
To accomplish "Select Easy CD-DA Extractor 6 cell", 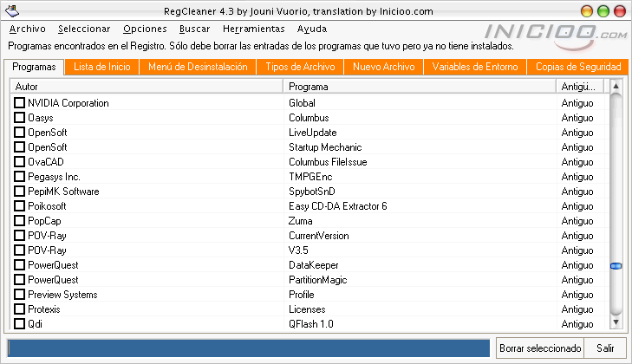I will 338,206.
